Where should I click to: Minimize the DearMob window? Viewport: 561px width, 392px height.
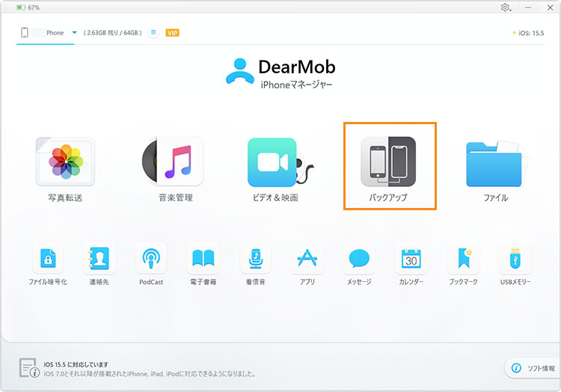[x=528, y=7]
